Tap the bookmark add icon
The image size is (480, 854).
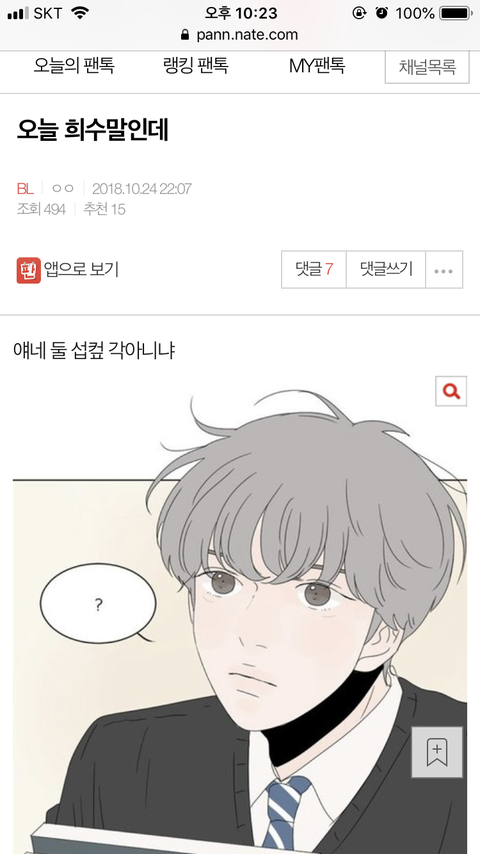(436, 752)
